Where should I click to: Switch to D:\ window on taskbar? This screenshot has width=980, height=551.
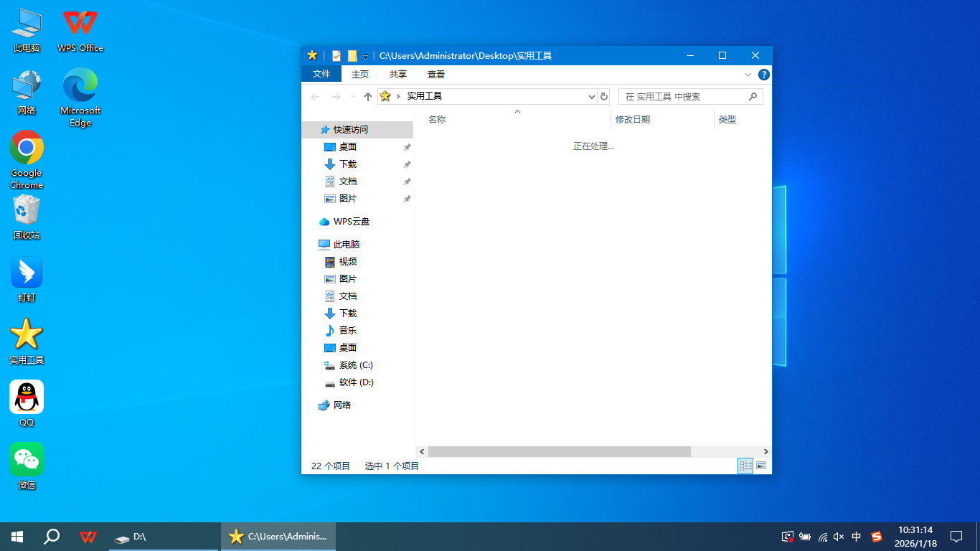[164, 537]
